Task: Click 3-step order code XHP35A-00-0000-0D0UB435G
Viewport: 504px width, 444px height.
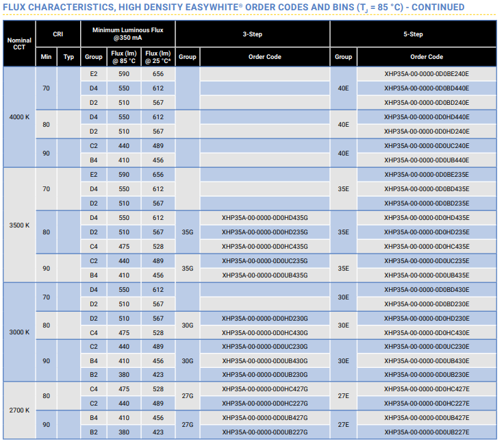Action: coord(265,275)
